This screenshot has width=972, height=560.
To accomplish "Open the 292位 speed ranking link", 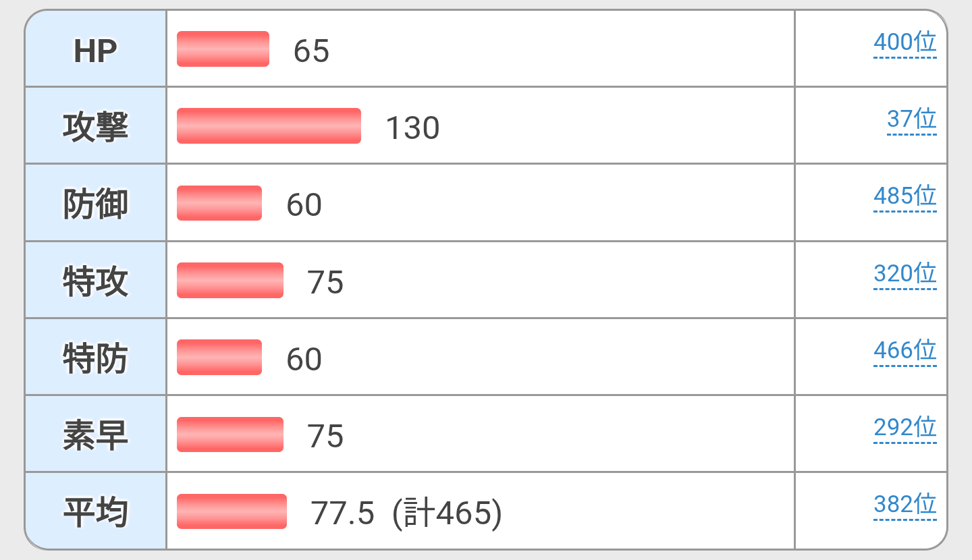I will [905, 428].
